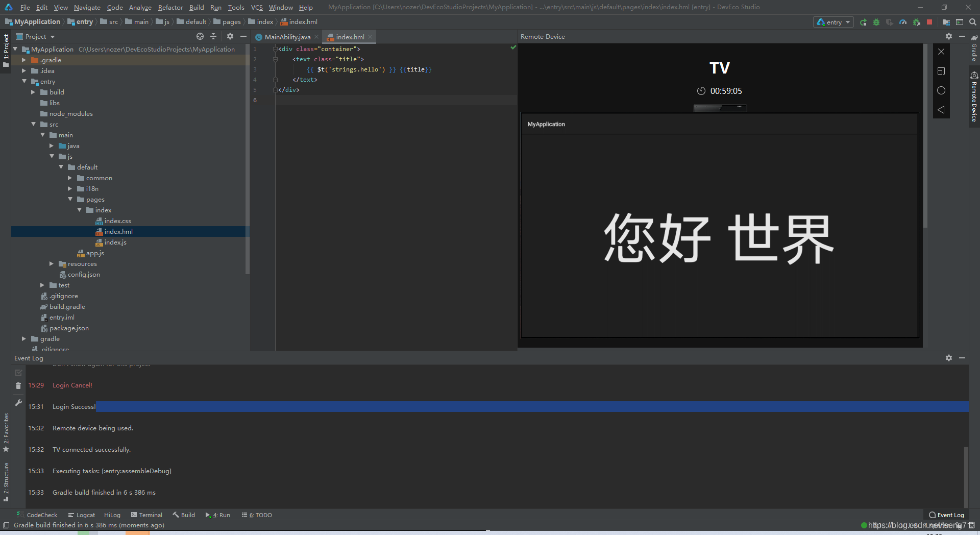Viewport: 980px width, 535px height.
Task: Collapse all in Project panel
Action: (x=213, y=36)
